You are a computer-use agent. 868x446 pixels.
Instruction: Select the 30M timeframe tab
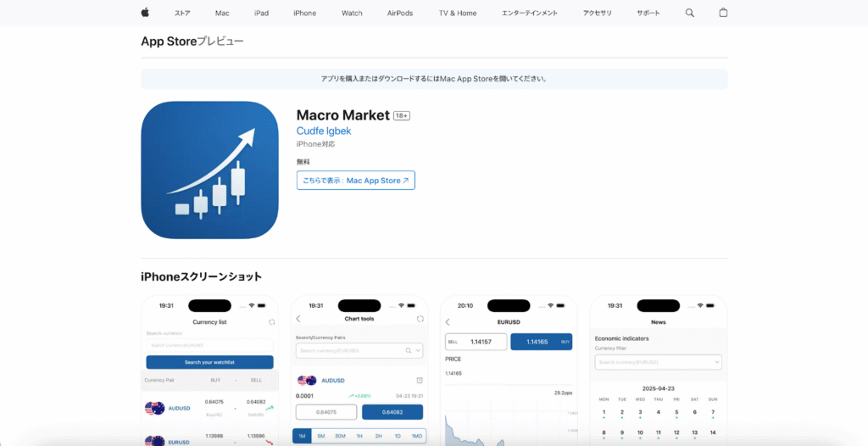pyautogui.click(x=340, y=437)
